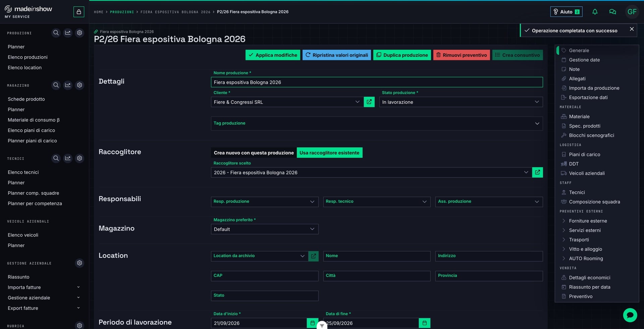Focus the Città input field
Screen dimensions: 644x329
(x=377, y=276)
